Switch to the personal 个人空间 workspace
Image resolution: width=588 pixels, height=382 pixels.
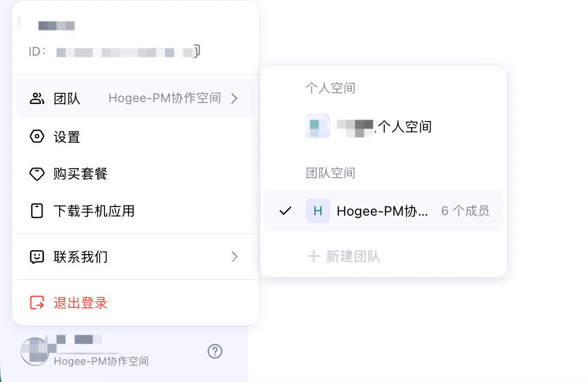click(x=383, y=126)
